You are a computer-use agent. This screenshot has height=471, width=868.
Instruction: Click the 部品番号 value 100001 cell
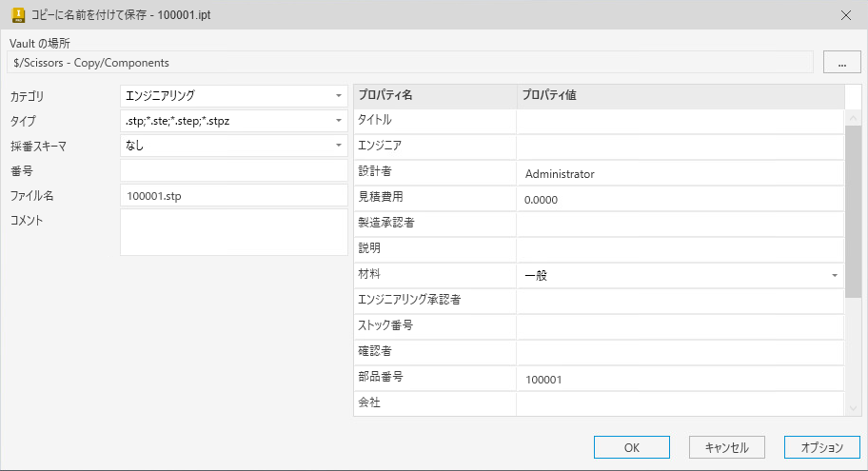point(681,379)
